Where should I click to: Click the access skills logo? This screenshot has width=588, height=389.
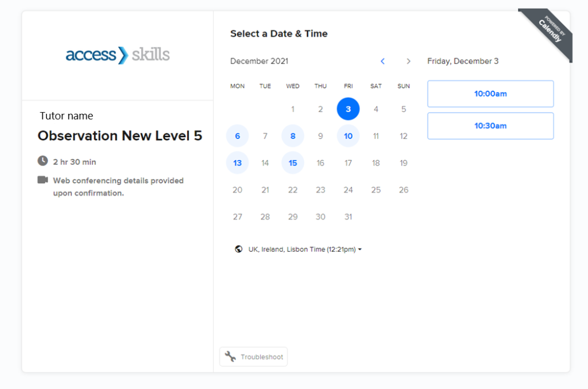[x=118, y=55]
